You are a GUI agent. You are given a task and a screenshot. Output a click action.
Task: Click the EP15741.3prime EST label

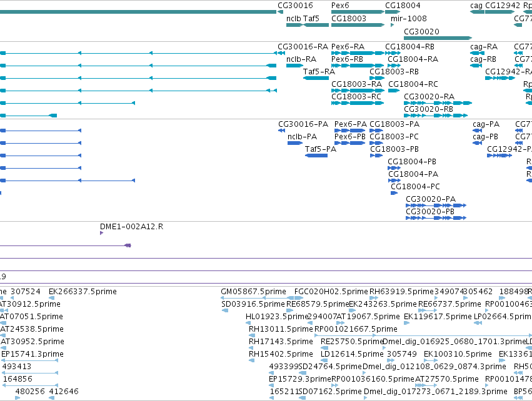coord(33,354)
